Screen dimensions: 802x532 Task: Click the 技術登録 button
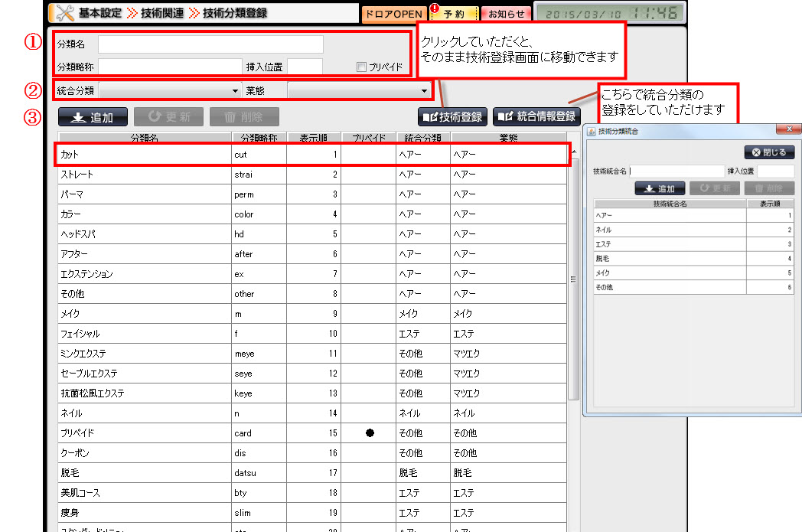pos(452,117)
